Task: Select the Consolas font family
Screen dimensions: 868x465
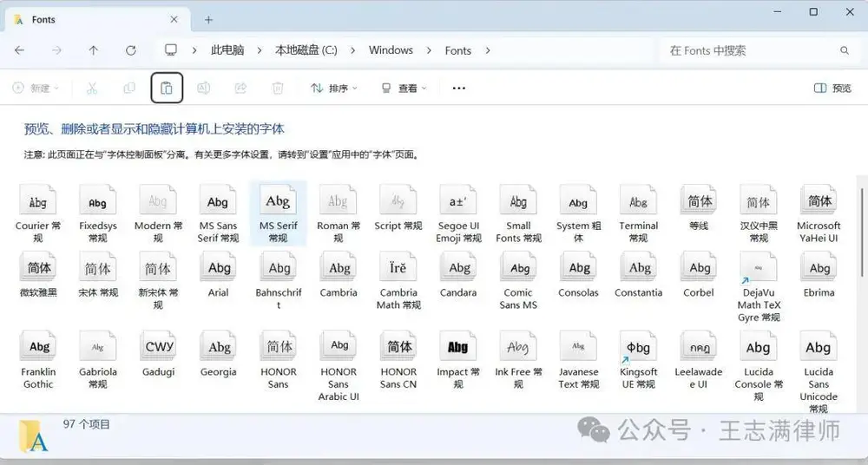Action: point(578,275)
